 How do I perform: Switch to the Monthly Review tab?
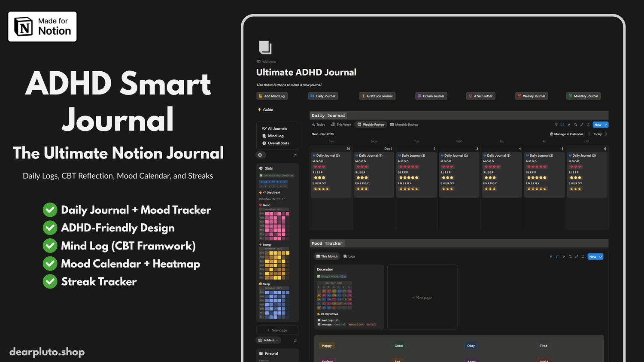click(x=404, y=125)
